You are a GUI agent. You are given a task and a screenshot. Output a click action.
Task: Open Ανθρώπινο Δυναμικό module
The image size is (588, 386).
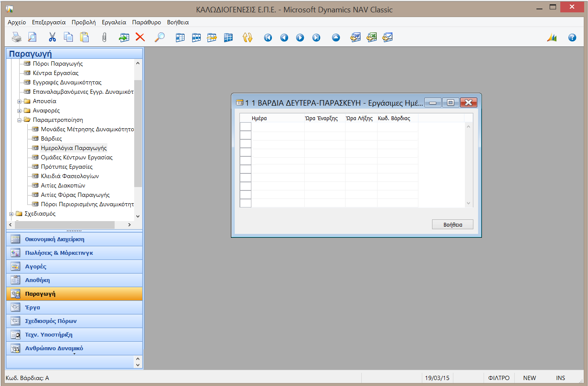[75, 349]
